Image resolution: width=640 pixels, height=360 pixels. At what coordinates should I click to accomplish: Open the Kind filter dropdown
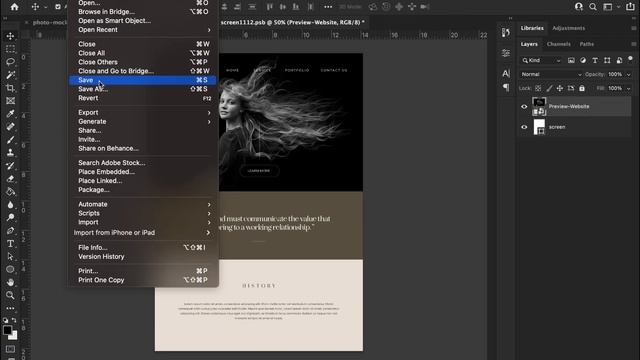pos(541,60)
